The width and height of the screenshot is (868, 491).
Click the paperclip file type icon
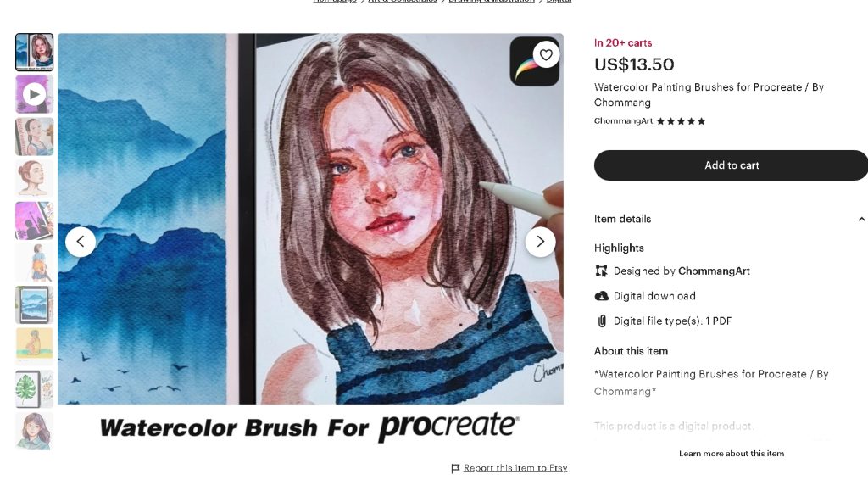click(602, 321)
